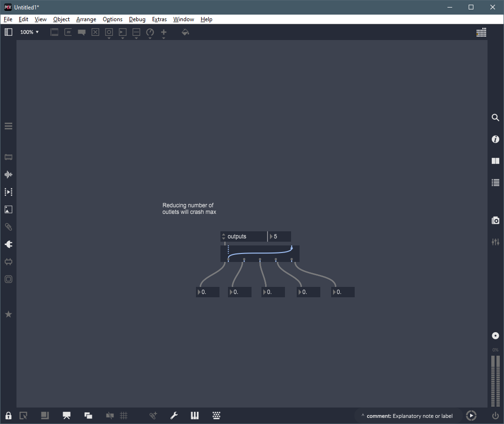Open the 100% zoom dropdown
The width and height of the screenshot is (504, 424).
coord(30,33)
